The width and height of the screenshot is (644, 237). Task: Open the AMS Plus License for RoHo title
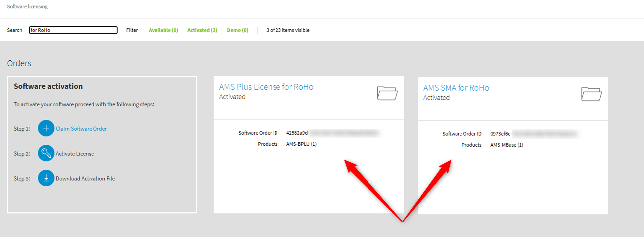(266, 87)
